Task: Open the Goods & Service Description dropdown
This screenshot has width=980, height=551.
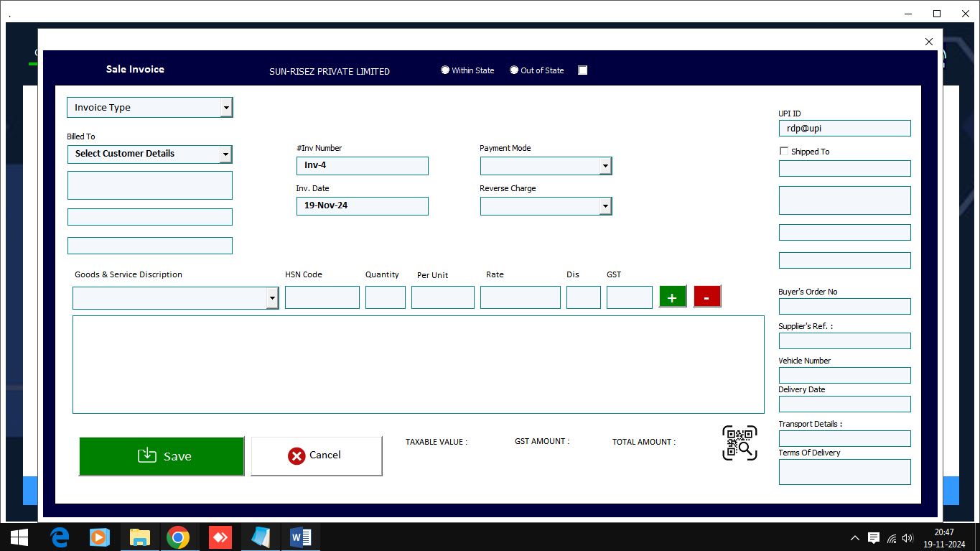Action: 272,298
